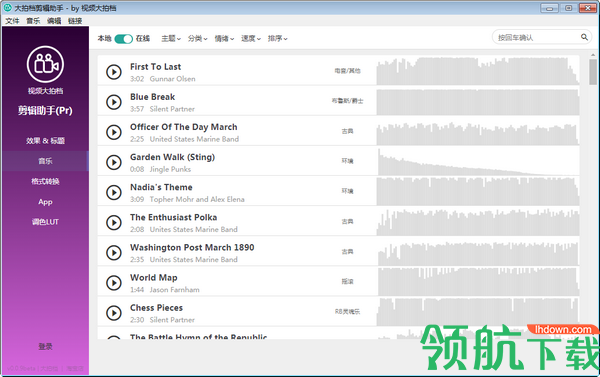Click the 布鲁斯/爵士 genre tag
The image size is (600, 377).
click(x=347, y=101)
